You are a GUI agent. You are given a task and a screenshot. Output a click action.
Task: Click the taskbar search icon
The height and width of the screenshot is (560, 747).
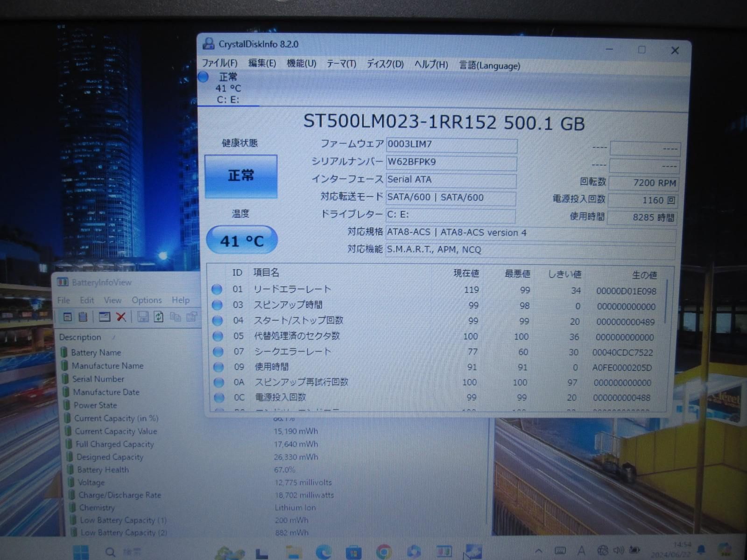[x=111, y=553]
